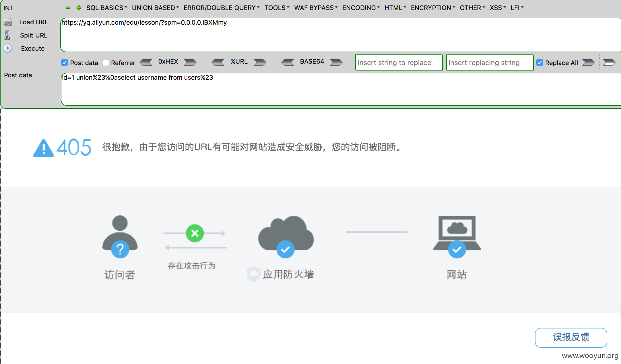Focus the Post data text area
Image resolution: width=621 pixels, height=364 pixels.
(x=341, y=89)
